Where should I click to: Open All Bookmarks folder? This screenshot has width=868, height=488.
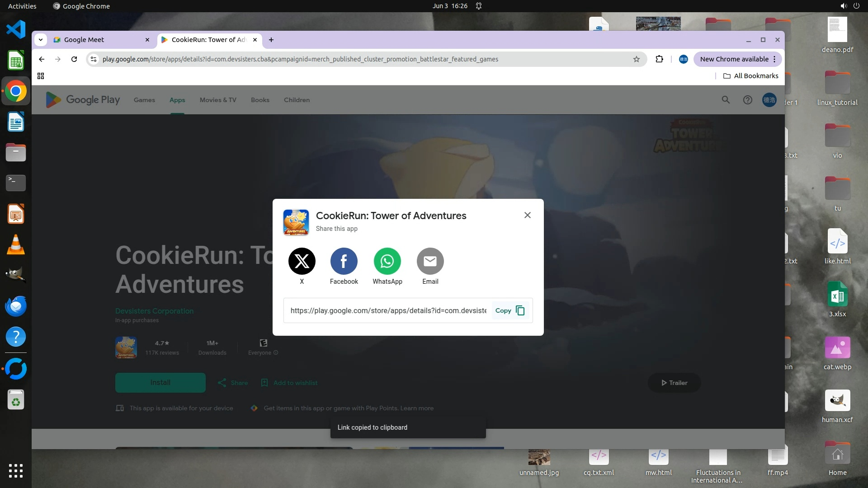tap(751, 76)
